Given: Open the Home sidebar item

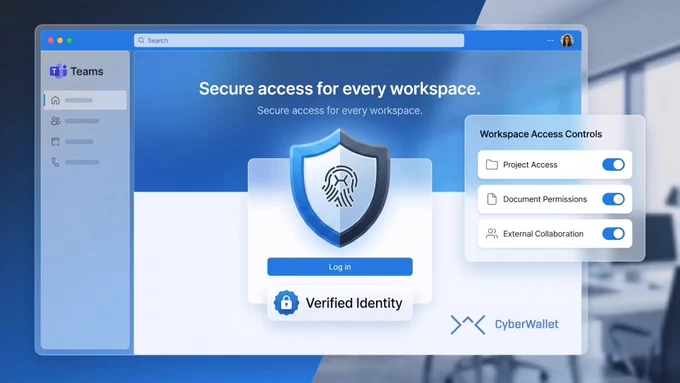Looking at the screenshot, I should [x=85, y=100].
